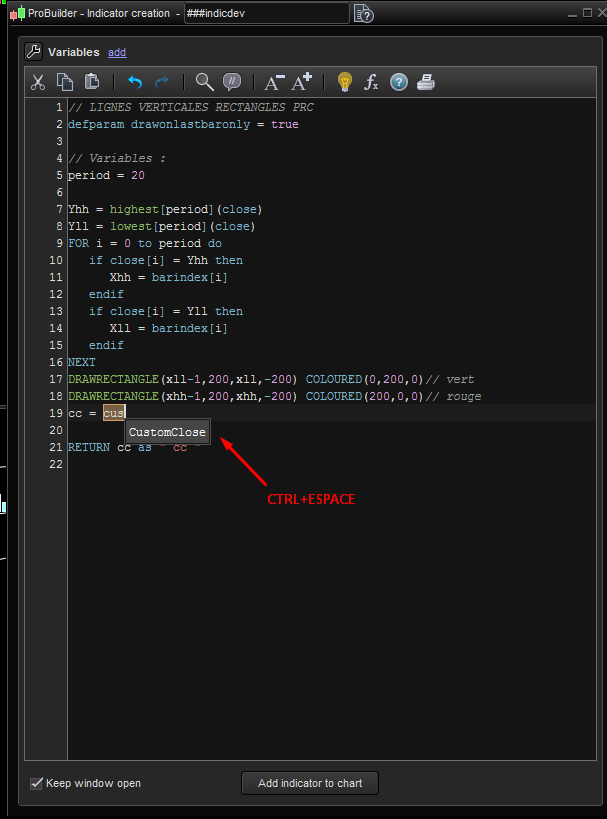Image resolution: width=607 pixels, height=819 pixels.
Task: Click the RETURN cc line
Action: (134, 448)
